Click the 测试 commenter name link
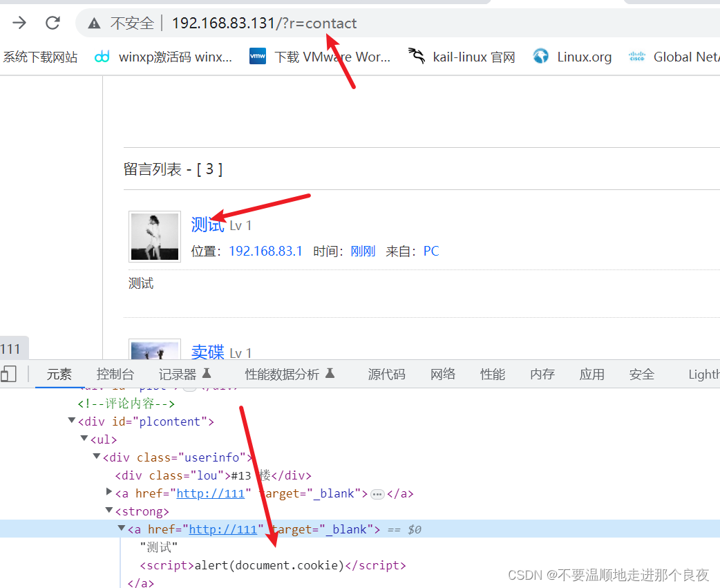 click(x=207, y=225)
